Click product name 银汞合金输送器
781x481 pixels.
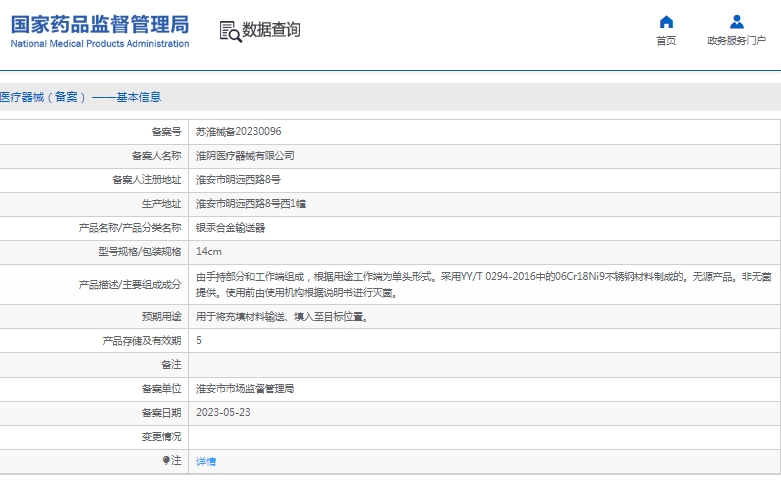click(230, 228)
